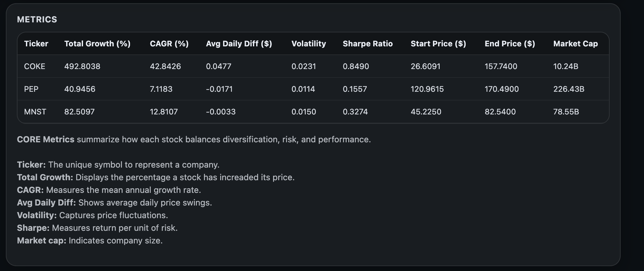
Task: Select the bold CORE Metrics text
Action: point(46,140)
